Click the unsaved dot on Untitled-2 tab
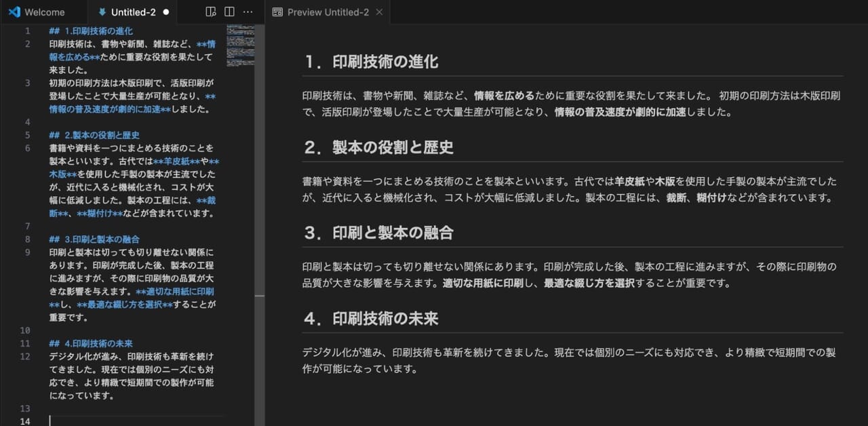 coord(166,12)
